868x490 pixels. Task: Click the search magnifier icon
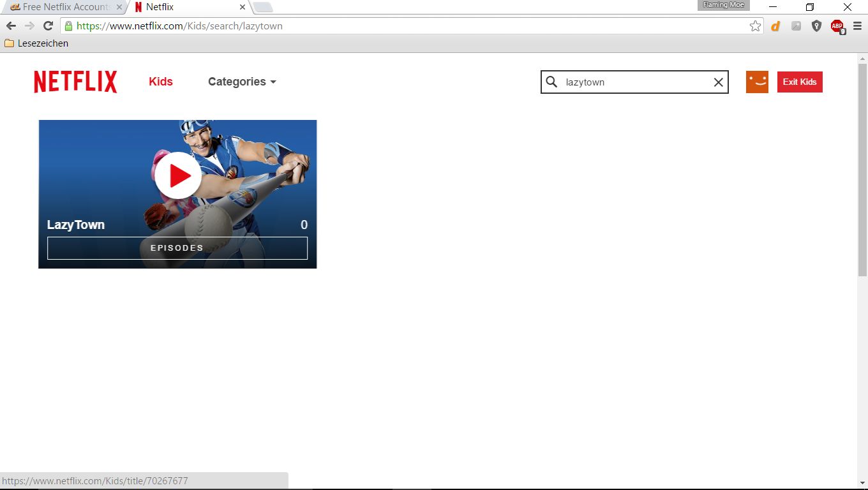[x=552, y=82]
